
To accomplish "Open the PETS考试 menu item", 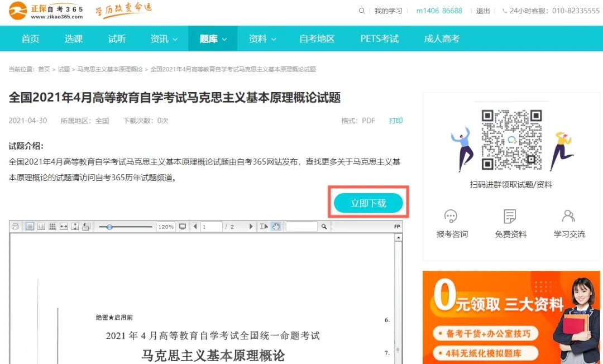I will pos(379,38).
